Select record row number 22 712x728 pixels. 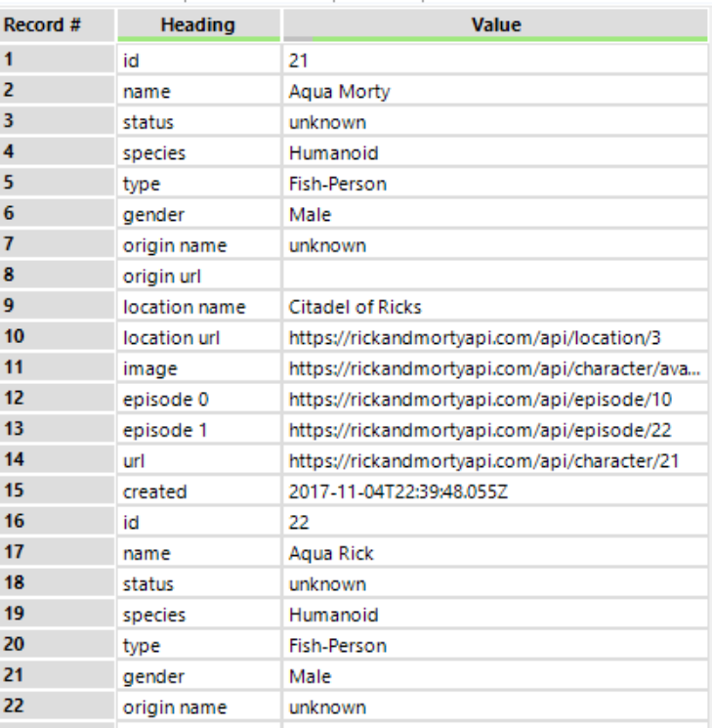pos(57,707)
